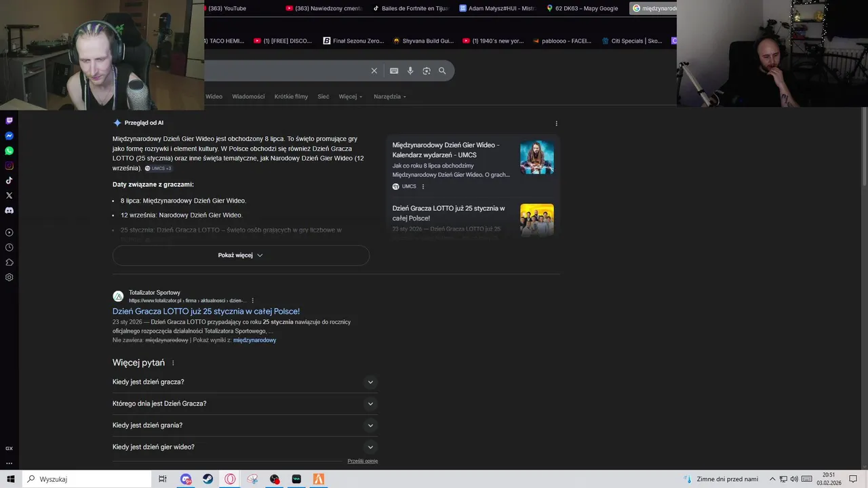Viewport: 868px width, 488px height.
Task: Open browsing history from sidebar clock icon
Action: coord(9,247)
